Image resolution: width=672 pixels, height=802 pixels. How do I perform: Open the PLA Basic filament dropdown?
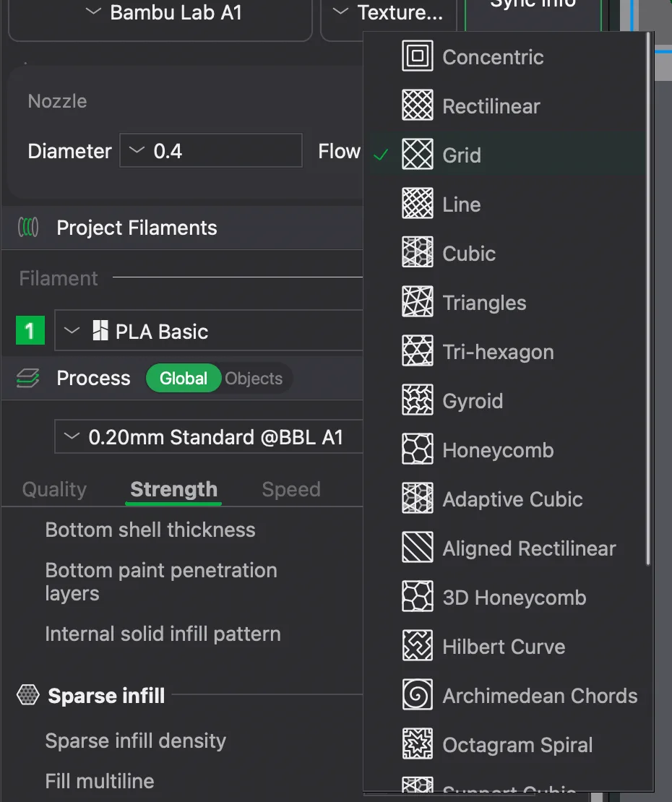pos(209,330)
